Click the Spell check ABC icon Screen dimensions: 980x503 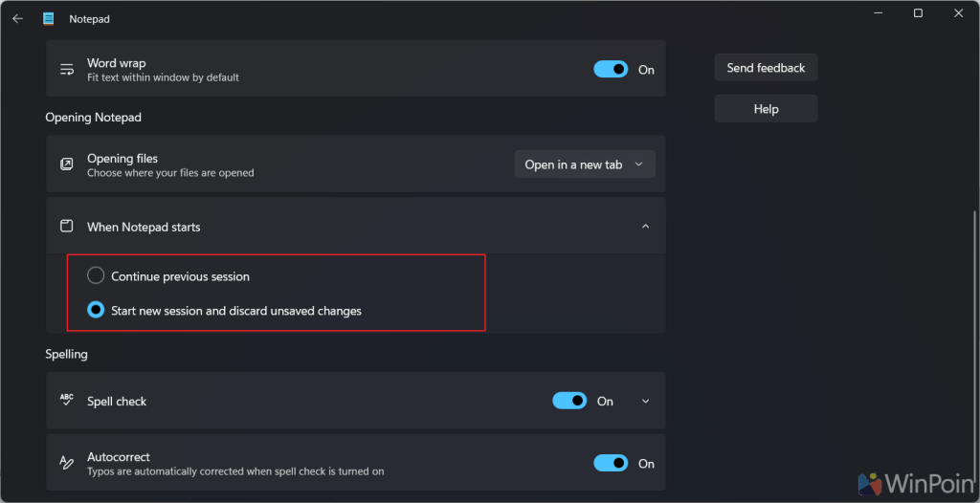[67, 401]
